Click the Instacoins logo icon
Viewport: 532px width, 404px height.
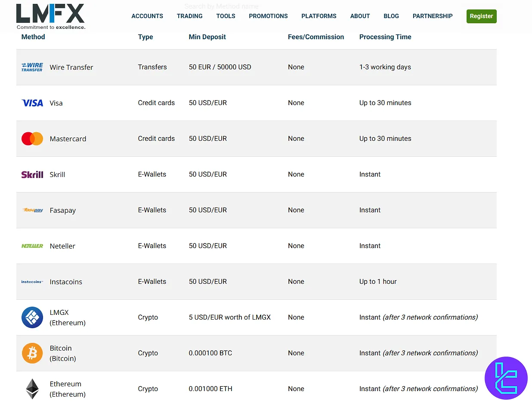[32, 282]
